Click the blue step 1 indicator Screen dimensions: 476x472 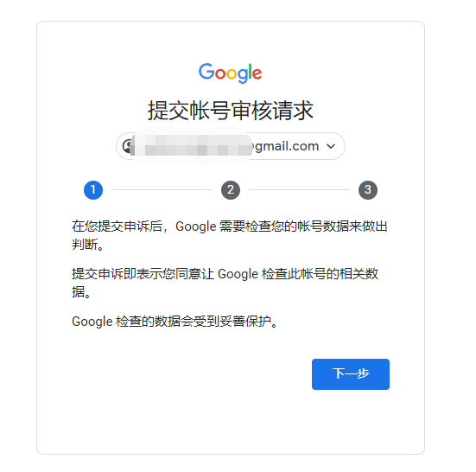93,190
